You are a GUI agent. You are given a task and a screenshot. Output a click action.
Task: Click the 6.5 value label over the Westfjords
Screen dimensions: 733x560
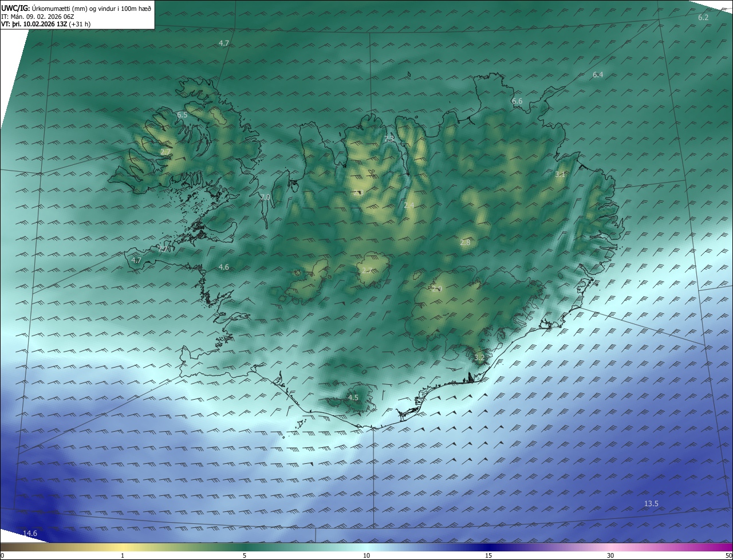(x=182, y=115)
